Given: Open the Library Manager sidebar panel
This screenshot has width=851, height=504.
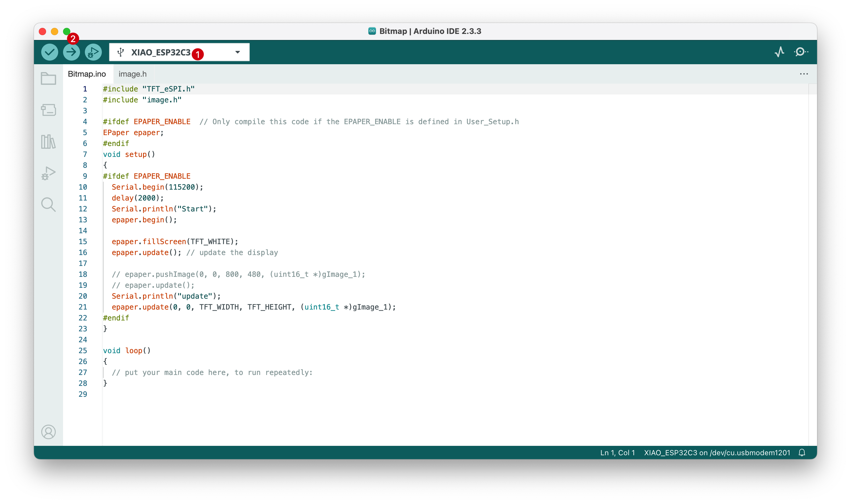Looking at the screenshot, I should 48,142.
